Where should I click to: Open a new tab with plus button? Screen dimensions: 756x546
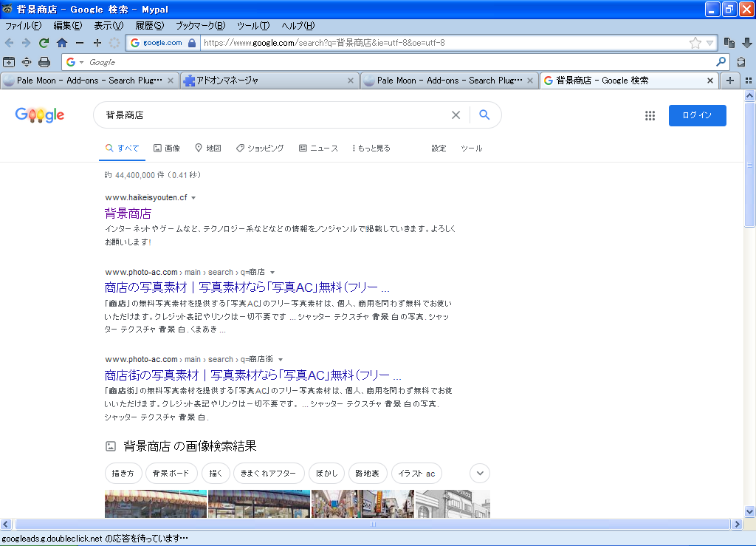pyautogui.click(x=730, y=81)
